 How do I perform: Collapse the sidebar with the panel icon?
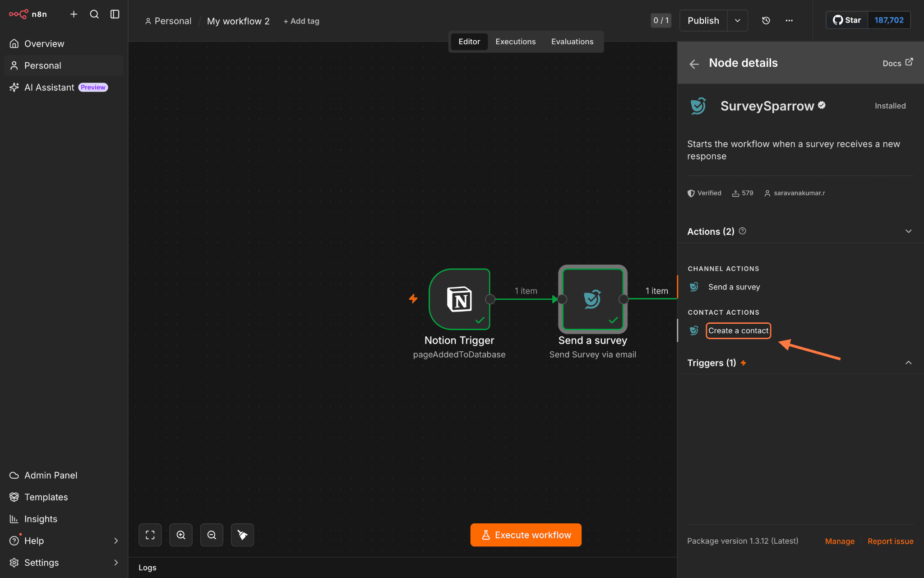115,14
